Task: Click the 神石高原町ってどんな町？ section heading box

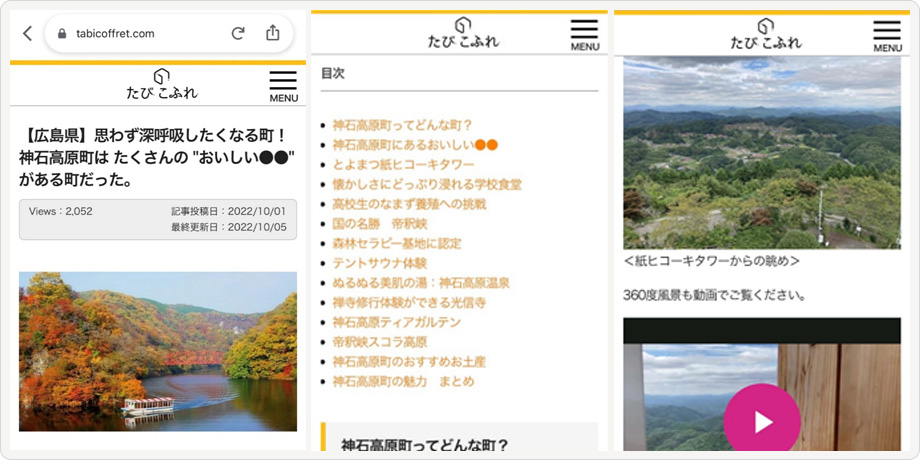Action: [x=459, y=436]
